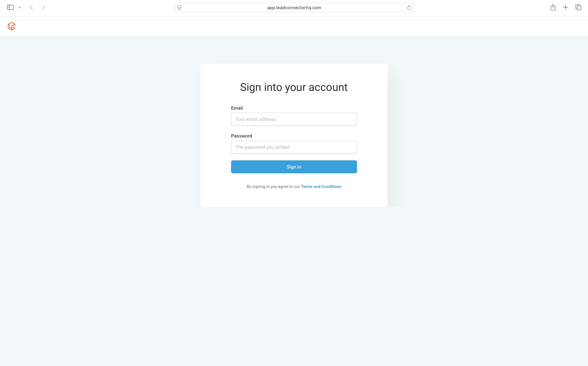Open the page menu icon in address bar
Screen dimensions: 588x366
tap(179, 7)
